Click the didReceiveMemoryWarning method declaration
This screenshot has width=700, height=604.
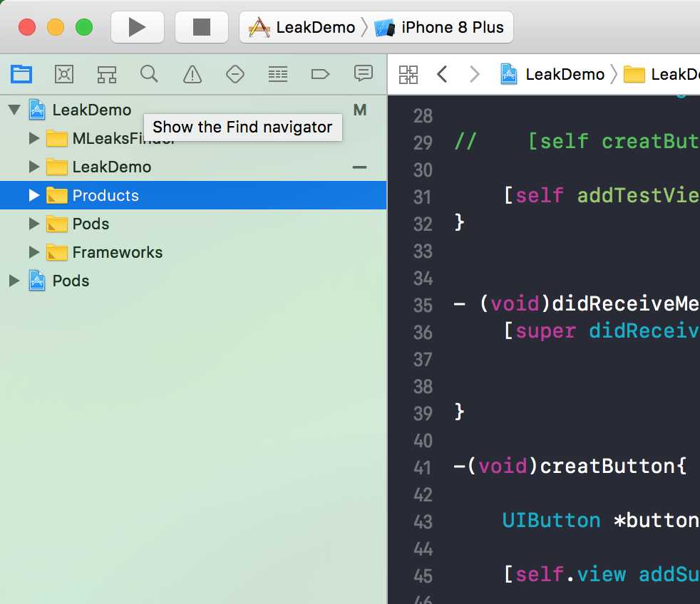[x=577, y=304]
